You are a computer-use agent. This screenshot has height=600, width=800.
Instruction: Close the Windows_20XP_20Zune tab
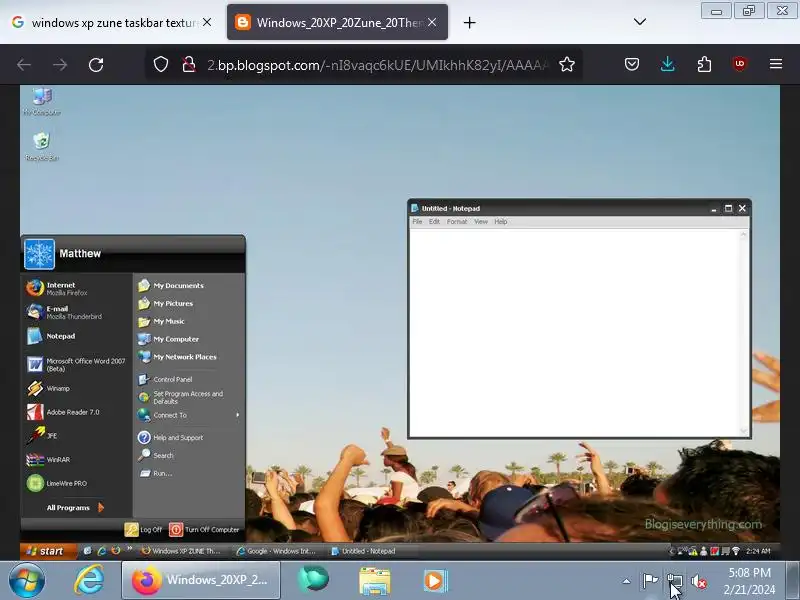coord(432,22)
